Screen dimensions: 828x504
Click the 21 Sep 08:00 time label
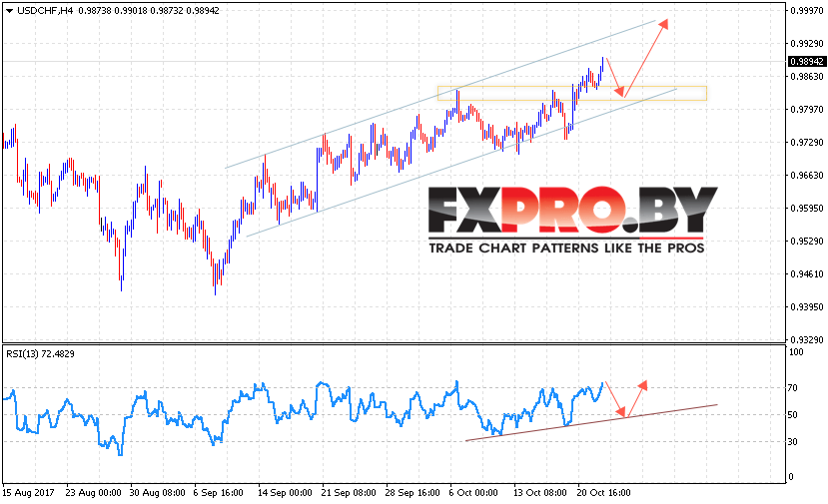[349, 493]
